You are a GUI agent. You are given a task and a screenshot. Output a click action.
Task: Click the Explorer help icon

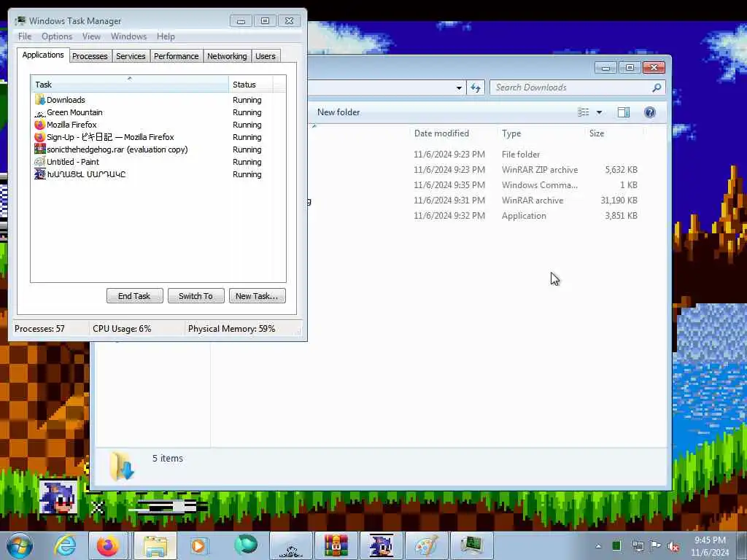tap(650, 112)
